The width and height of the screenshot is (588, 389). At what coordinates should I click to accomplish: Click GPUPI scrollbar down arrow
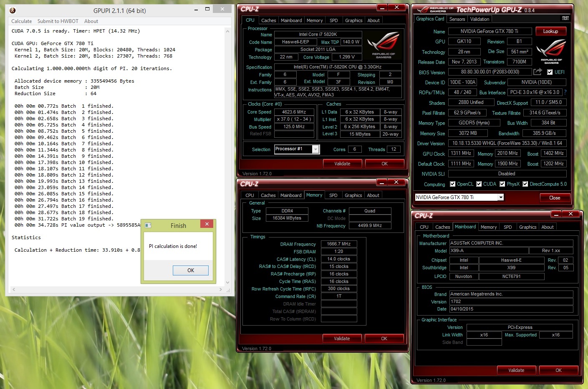227,283
